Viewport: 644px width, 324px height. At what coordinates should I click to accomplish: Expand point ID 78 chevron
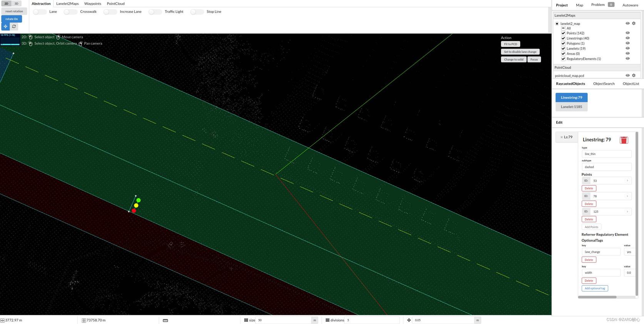(627, 196)
